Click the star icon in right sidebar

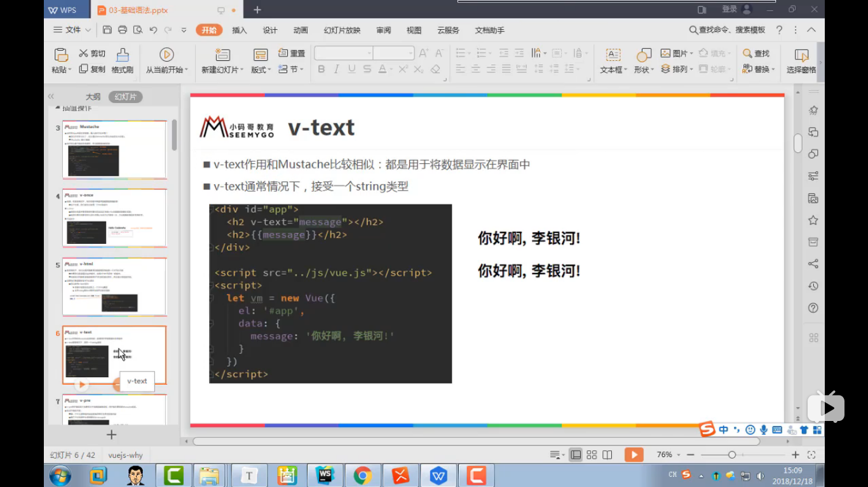tap(813, 220)
